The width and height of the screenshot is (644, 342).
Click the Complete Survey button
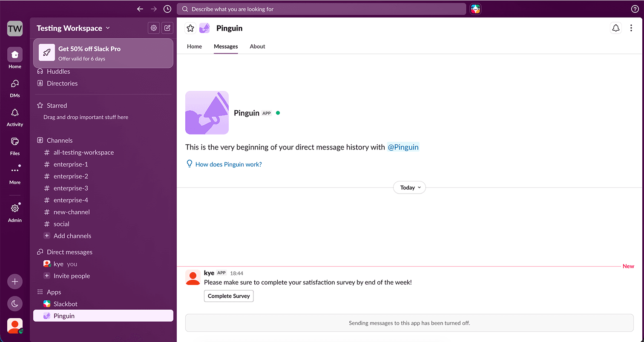(229, 296)
